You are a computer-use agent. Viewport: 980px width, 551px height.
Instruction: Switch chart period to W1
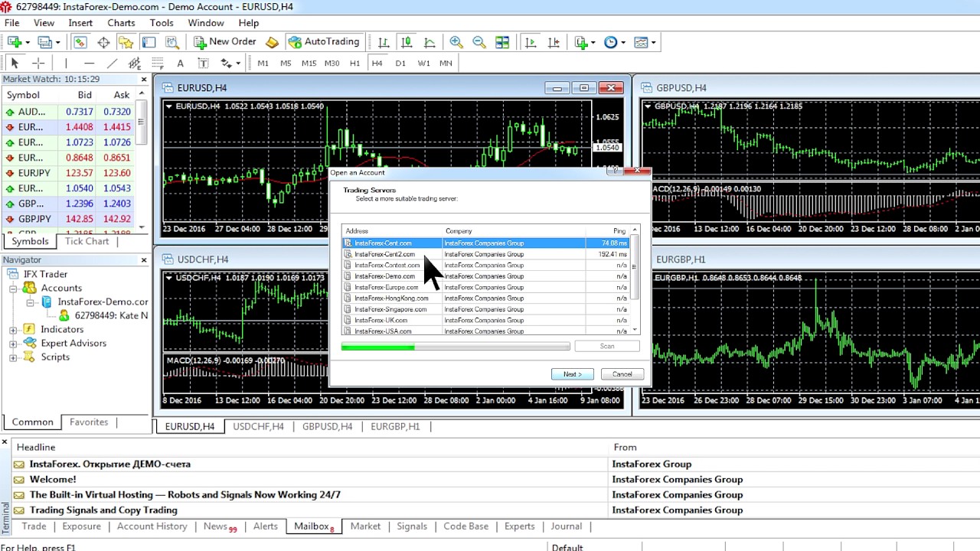[423, 63]
